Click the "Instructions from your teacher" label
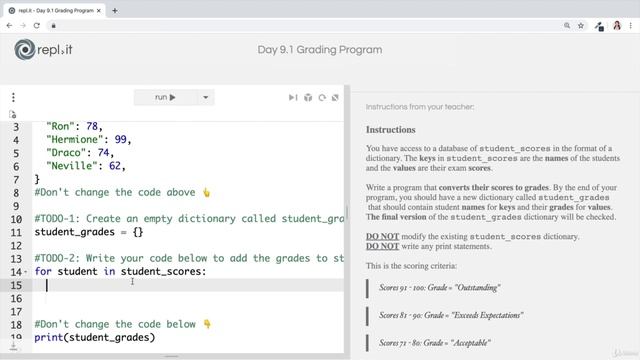Image resolution: width=640 pixels, height=360 pixels. tap(420, 107)
